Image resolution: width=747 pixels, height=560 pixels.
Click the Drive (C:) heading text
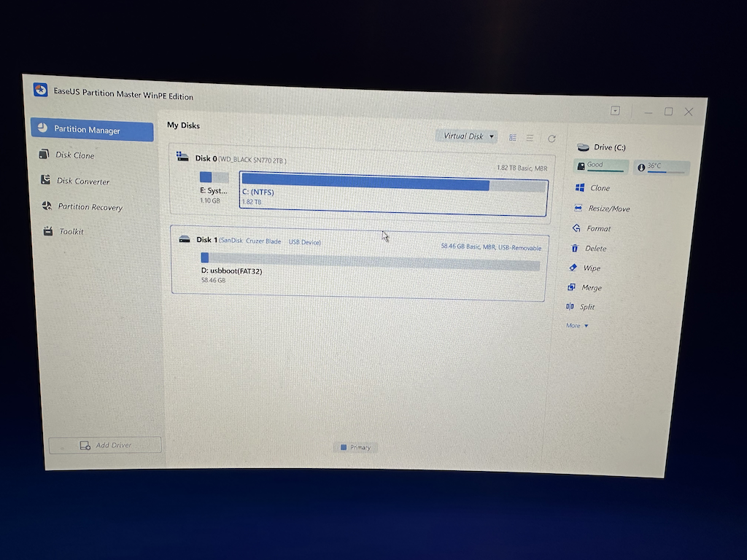click(610, 147)
